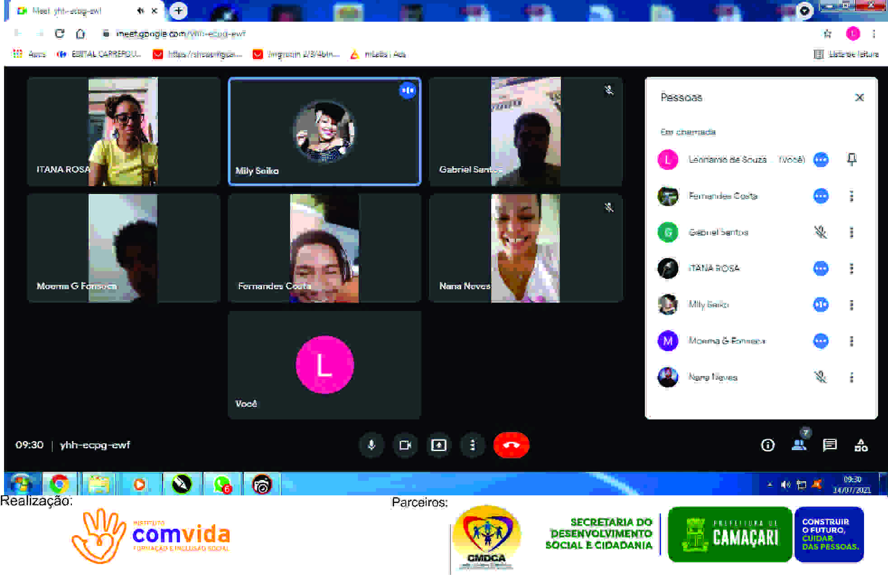Open a new browser tab
Viewport: 888px width, 588px height.
tap(179, 11)
